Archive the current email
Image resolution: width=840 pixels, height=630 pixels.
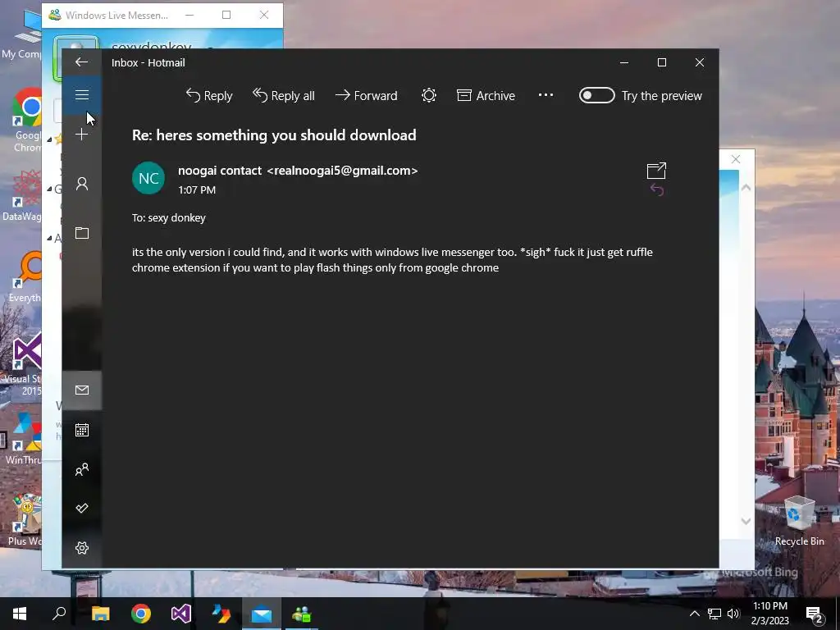tap(486, 96)
